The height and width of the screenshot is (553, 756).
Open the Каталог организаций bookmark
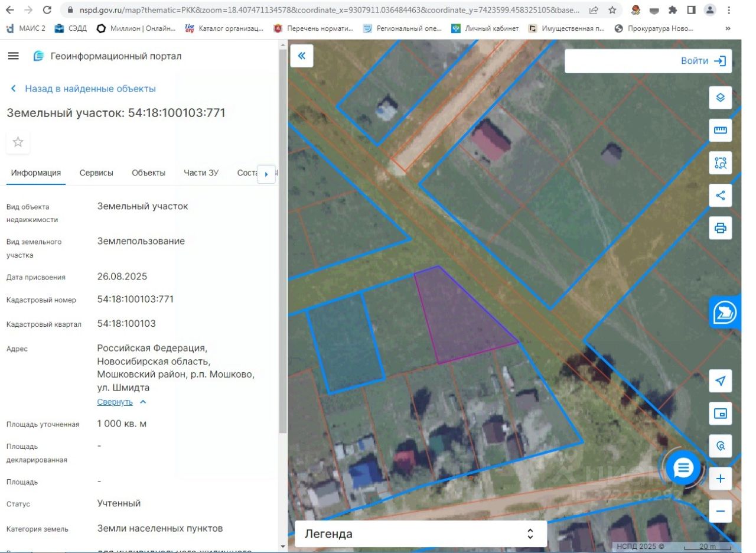(224, 28)
